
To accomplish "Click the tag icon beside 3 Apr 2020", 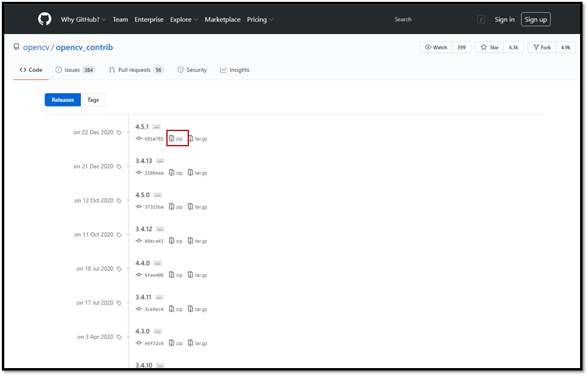I will coord(119,338).
